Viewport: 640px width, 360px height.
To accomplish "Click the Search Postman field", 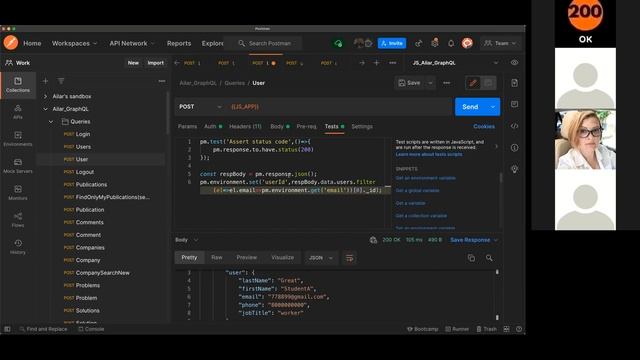I will tap(262, 43).
